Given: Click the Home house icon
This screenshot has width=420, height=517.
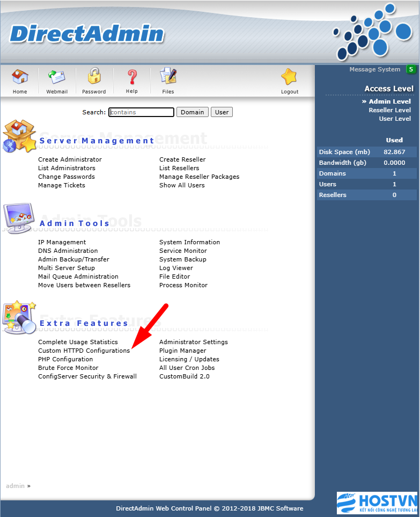Looking at the screenshot, I should coord(20,76).
